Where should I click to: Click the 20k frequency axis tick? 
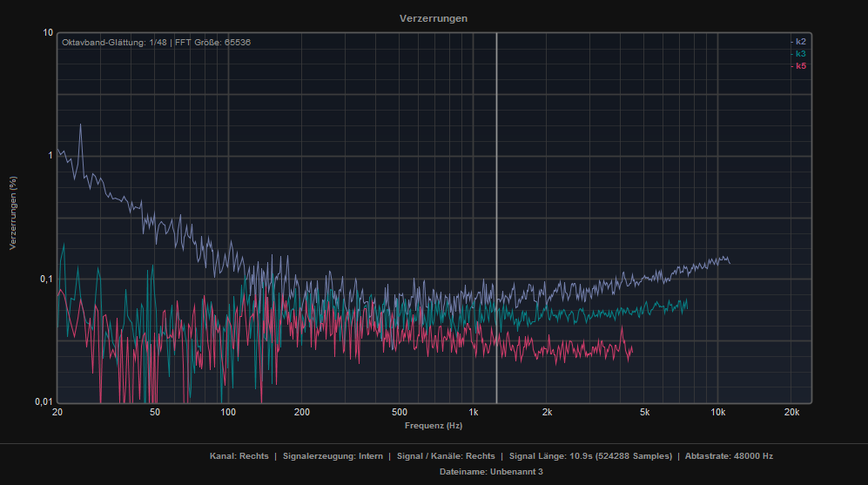[x=791, y=412]
